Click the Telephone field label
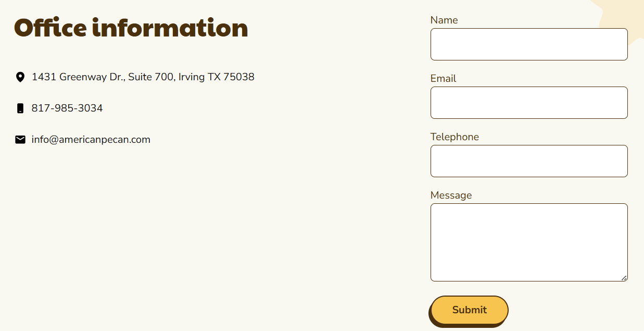 click(x=454, y=137)
